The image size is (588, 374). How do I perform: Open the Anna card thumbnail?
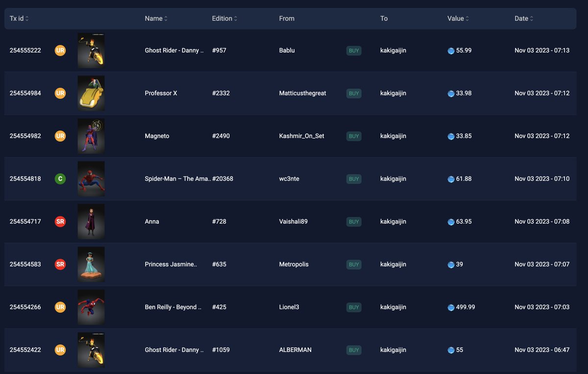click(x=91, y=221)
